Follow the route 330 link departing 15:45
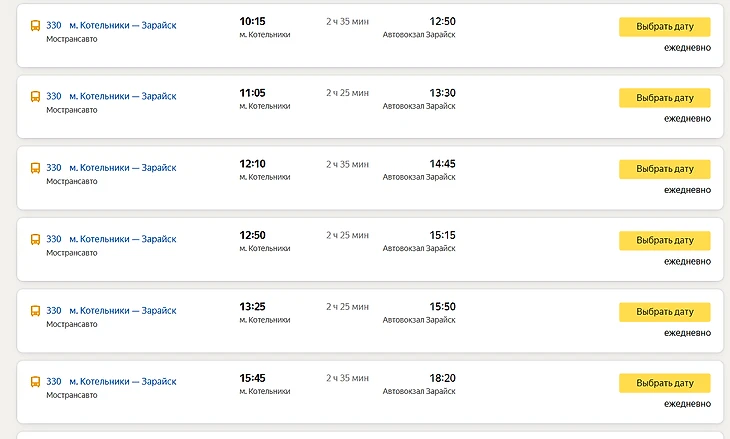730x439 pixels. (x=54, y=382)
